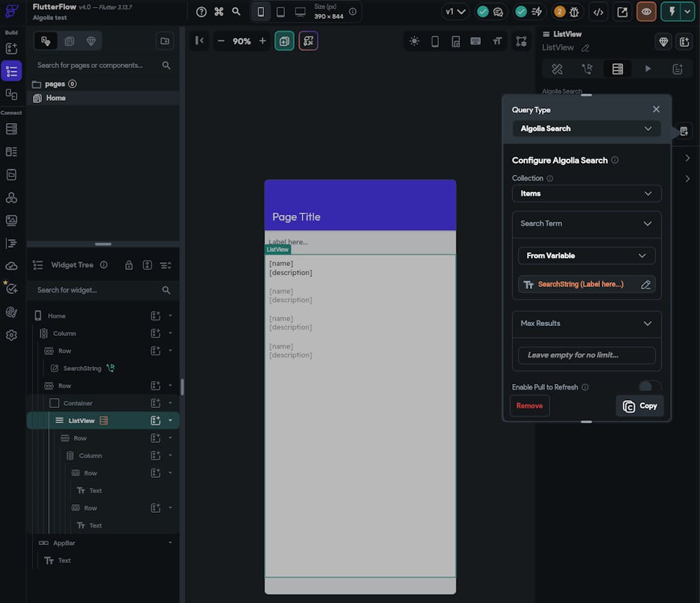Click the Remove button in the query dialog
700x603 pixels.
point(530,406)
